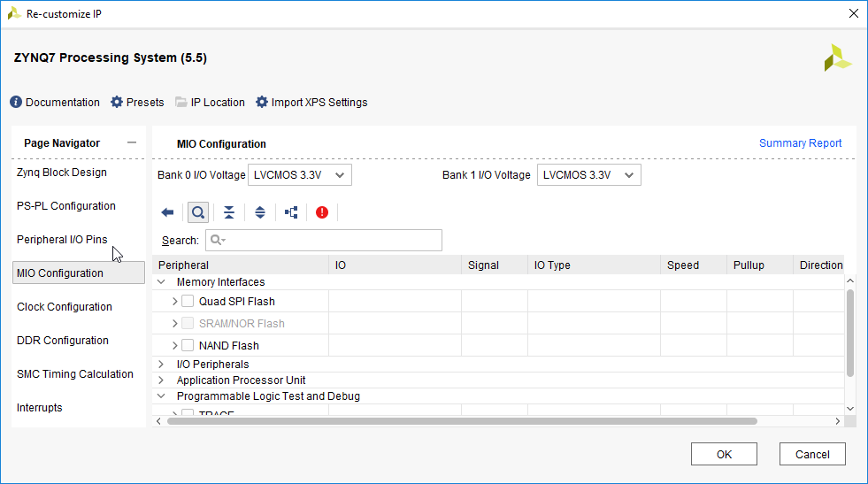Click the Signal column header
Screen dimensions: 868x484
click(x=495, y=265)
